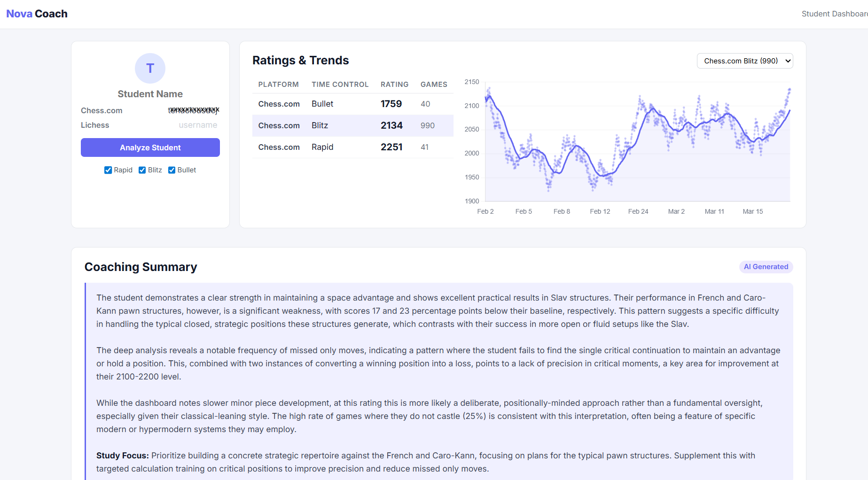
Task: Click the student avatar circle with letter T
Action: pos(150,68)
